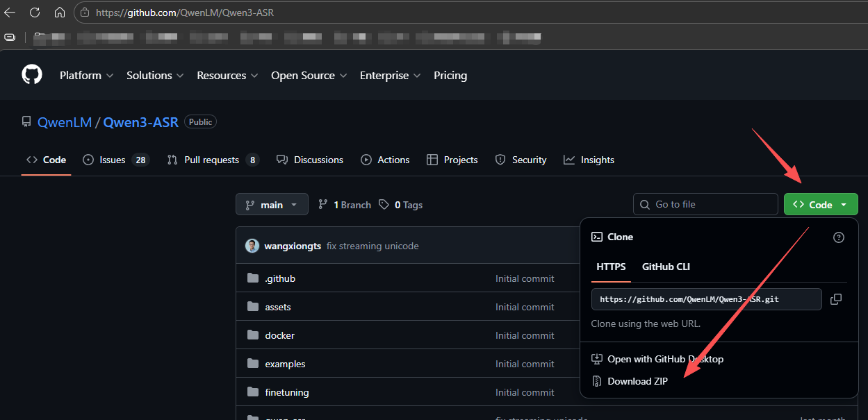Open the Qwen3-ASR repository link
This screenshot has height=420, width=868.
click(141, 122)
